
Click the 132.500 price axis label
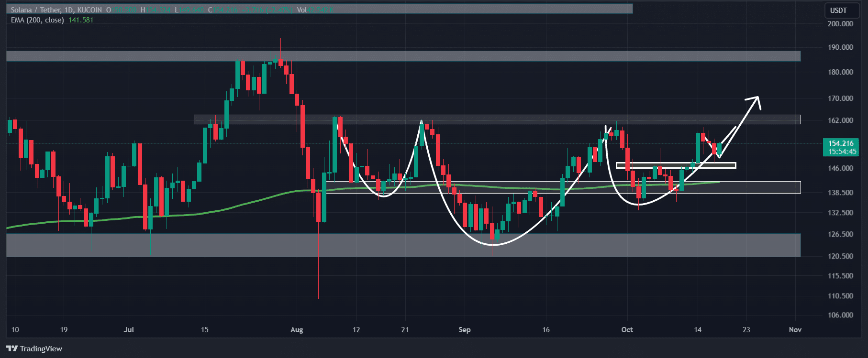pos(840,212)
